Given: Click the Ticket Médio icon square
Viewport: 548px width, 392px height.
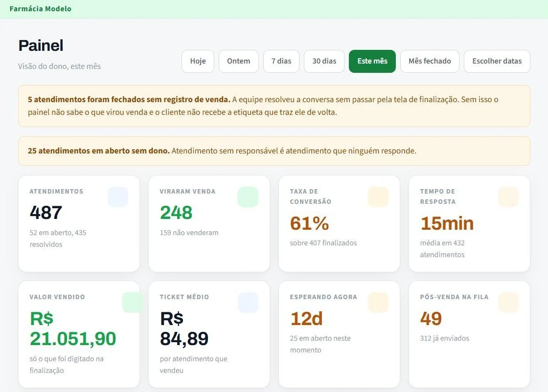Looking at the screenshot, I should (248, 303).
